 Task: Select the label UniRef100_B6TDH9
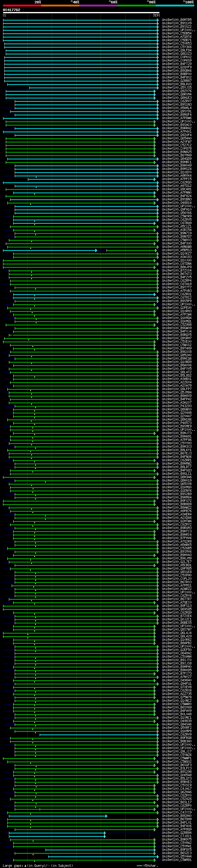pos(177,819)
